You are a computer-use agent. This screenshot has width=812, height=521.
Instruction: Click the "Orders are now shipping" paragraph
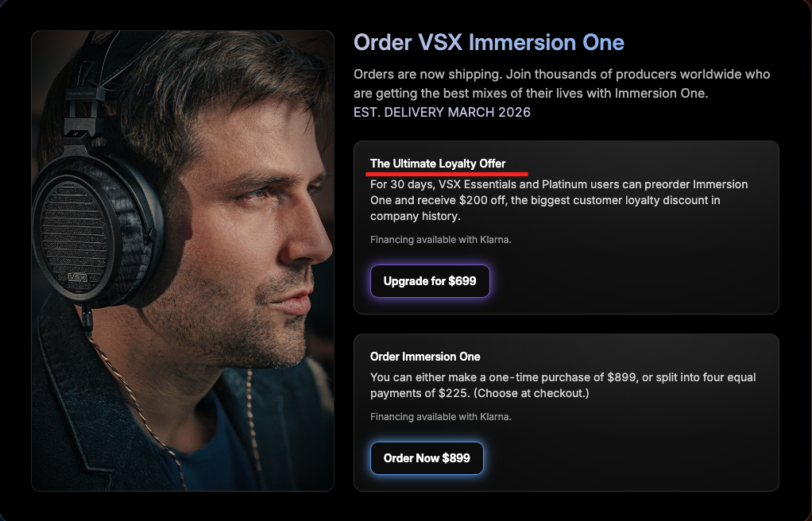pos(561,83)
